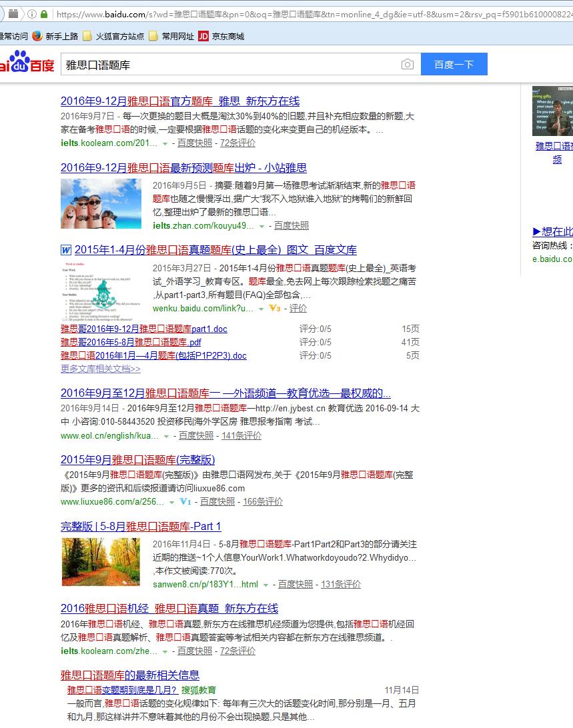This screenshot has width=573, height=728.
Task: Open the 火狐官方站点 bookmark label
Action: coord(120,36)
